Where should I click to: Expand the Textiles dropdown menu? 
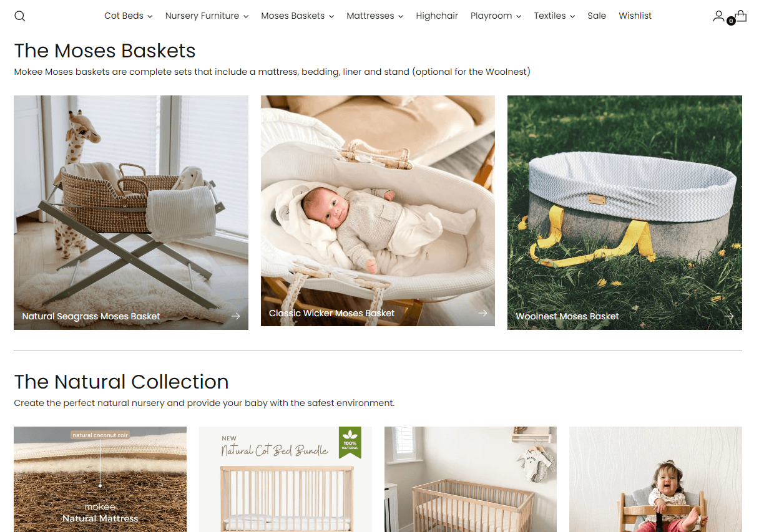click(x=554, y=16)
